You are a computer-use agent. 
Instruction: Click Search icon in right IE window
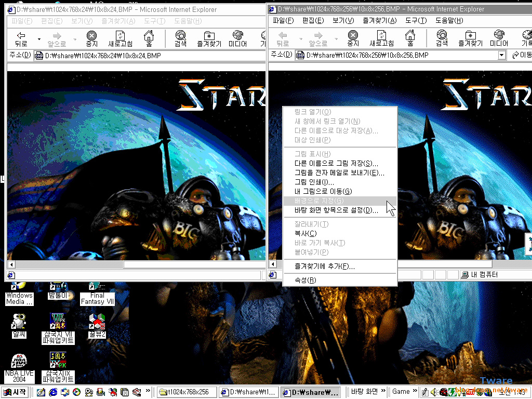click(x=442, y=38)
